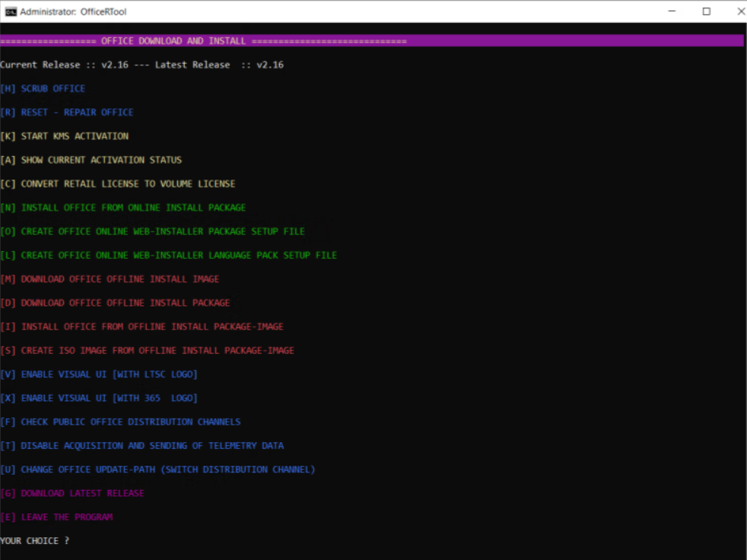This screenshot has height=560, width=747.
Task: Select the '[R] RESET - REPAIR OFFICE' line
Action: coord(67,113)
